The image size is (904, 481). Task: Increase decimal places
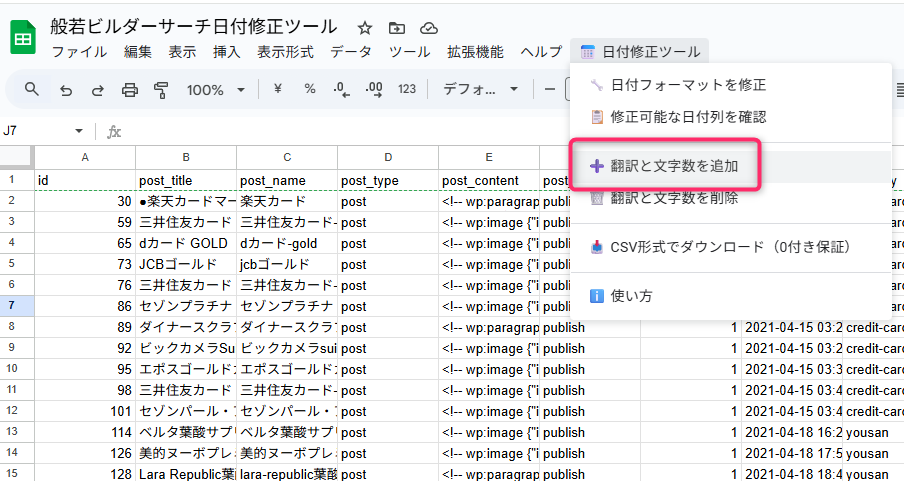click(374, 89)
